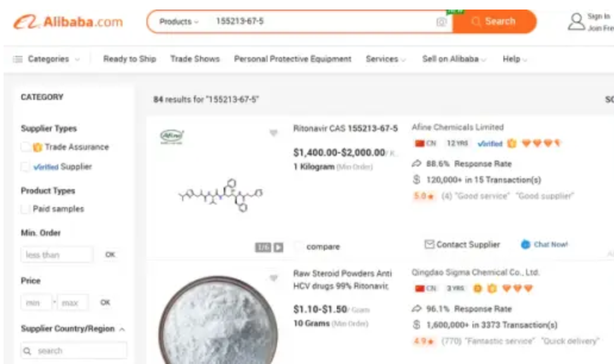This screenshot has height=364, width=614.
Task: Enable the Trade Assurance checkbox
Action: point(26,147)
